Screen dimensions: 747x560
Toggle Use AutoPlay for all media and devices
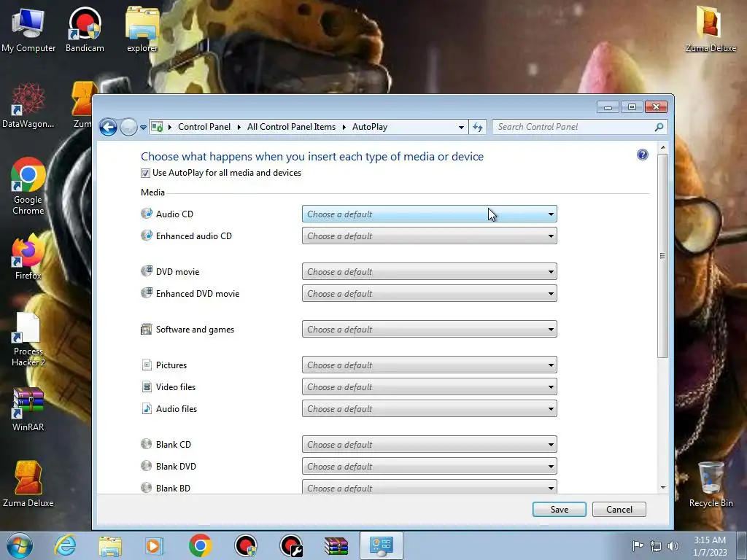point(145,174)
